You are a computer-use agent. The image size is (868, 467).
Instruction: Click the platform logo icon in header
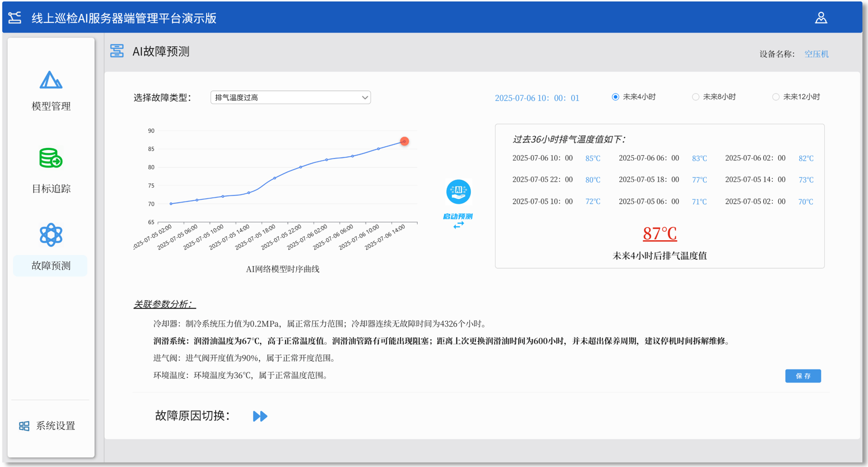(15, 18)
